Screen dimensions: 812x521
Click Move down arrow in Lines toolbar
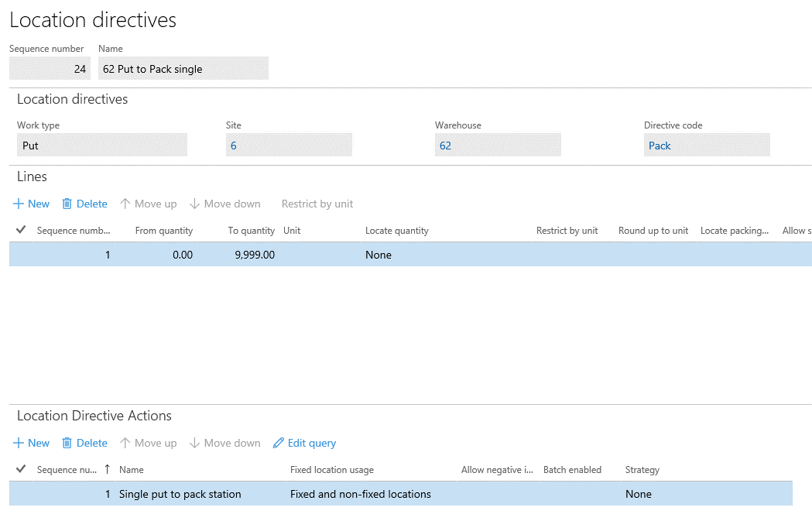coord(194,204)
